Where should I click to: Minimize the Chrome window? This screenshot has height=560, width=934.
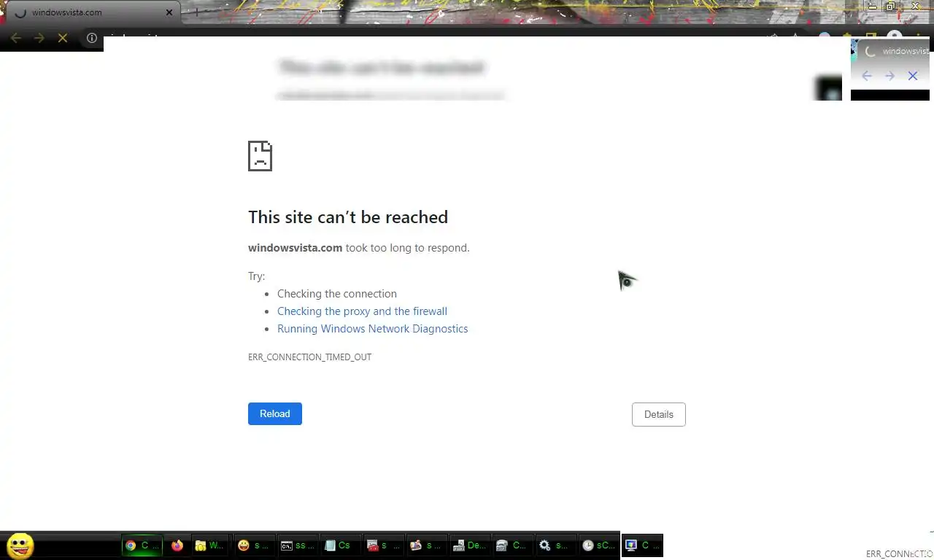pos(871,6)
